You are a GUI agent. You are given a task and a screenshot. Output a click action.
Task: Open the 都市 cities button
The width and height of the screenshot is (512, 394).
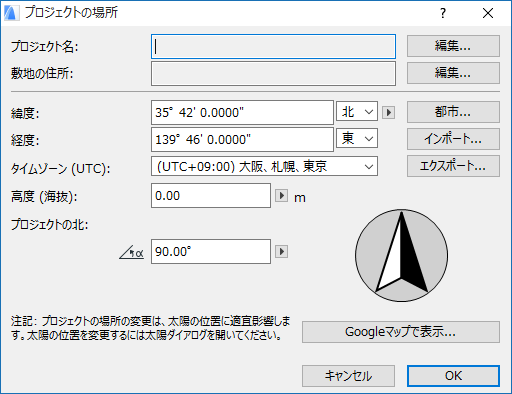pos(453,112)
